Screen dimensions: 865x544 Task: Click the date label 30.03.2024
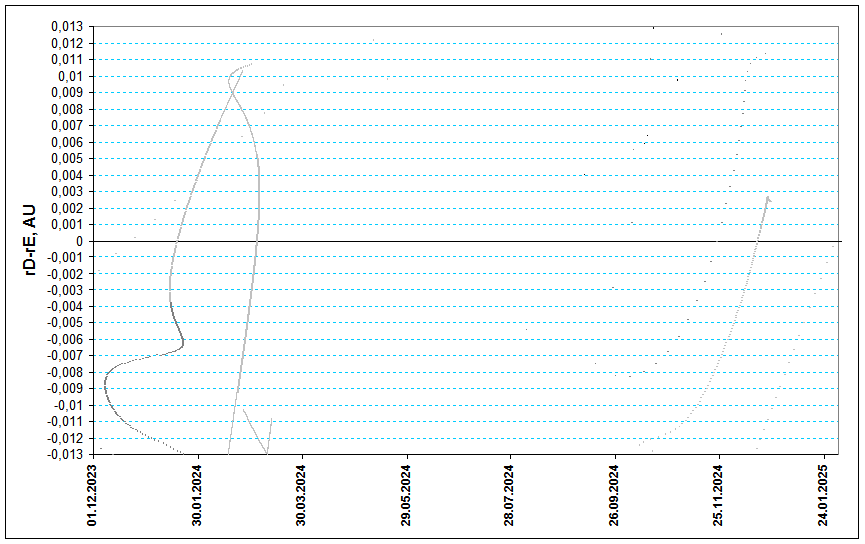(x=301, y=495)
